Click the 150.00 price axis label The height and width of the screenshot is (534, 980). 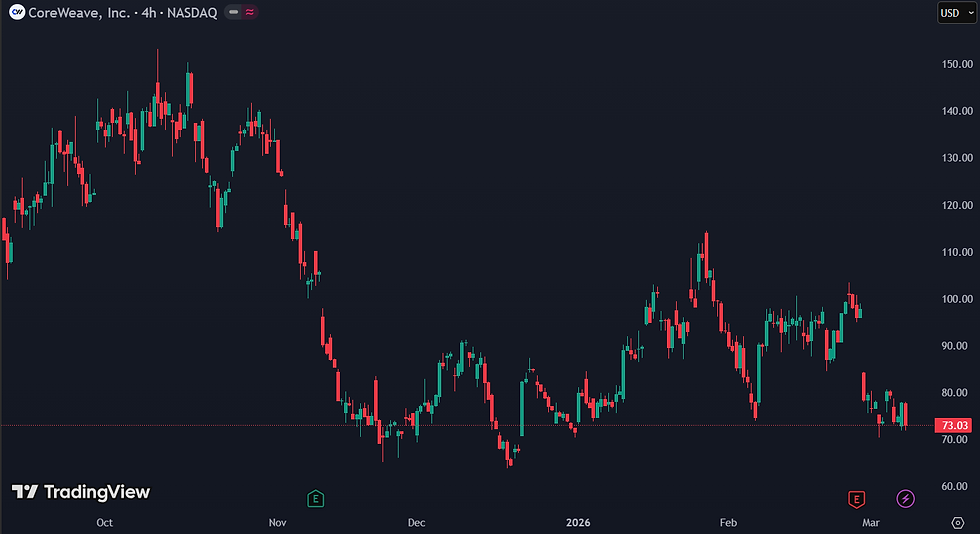(x=957, y=64)
